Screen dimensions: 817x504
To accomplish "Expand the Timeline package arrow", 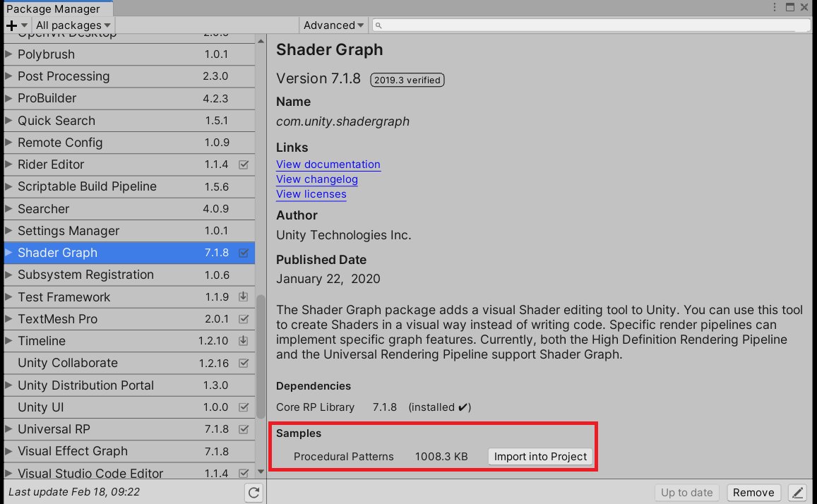I will coord(8,340).
